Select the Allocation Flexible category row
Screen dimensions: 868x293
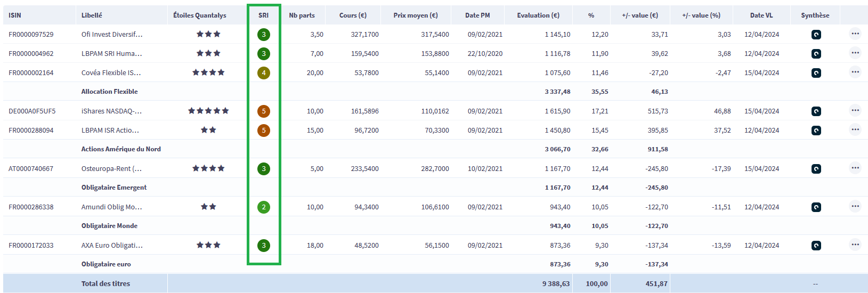pyautogui.click(x=109, y=92)
